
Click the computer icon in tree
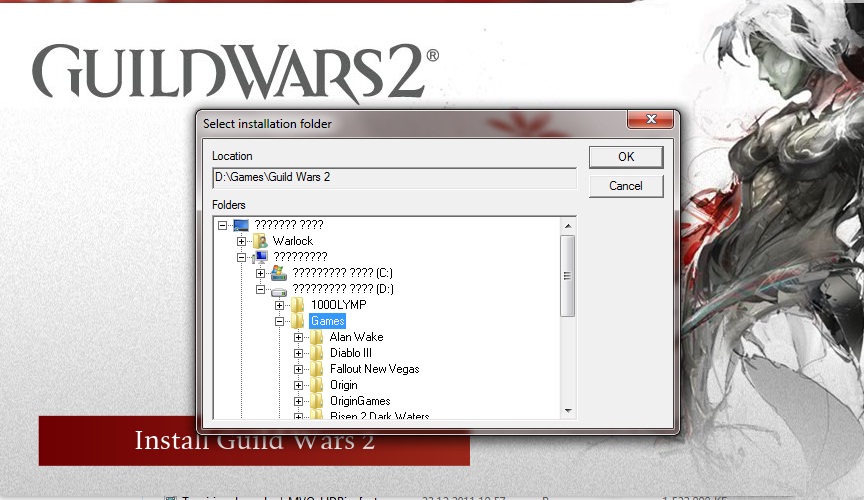coord(261,257)
